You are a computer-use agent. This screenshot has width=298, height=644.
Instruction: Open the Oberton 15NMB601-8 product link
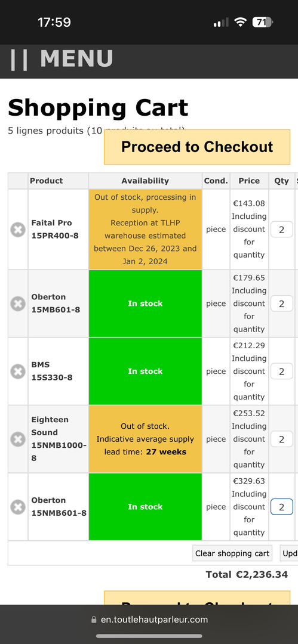pos(59,506)
